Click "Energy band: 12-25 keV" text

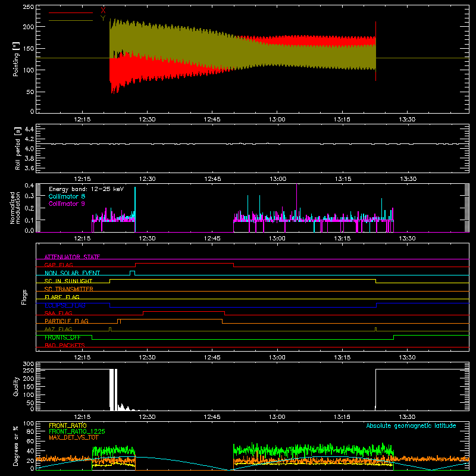click(86, 189)
